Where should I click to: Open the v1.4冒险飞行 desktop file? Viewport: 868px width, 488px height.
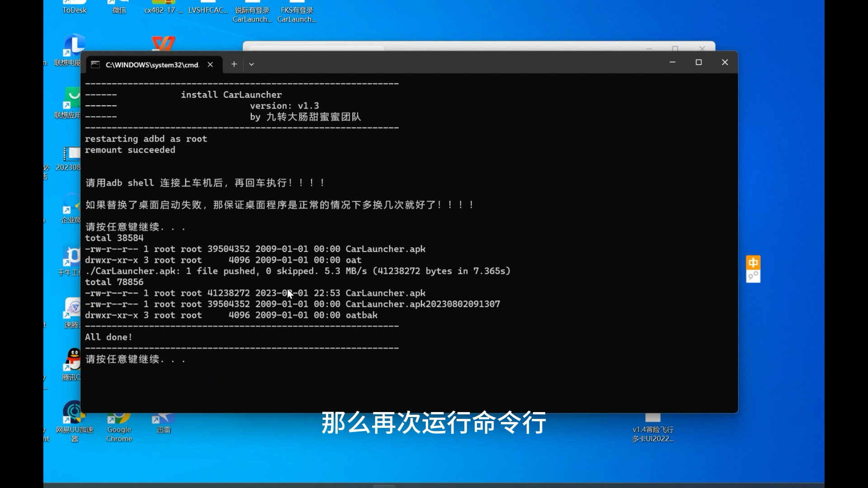(653, 428)
